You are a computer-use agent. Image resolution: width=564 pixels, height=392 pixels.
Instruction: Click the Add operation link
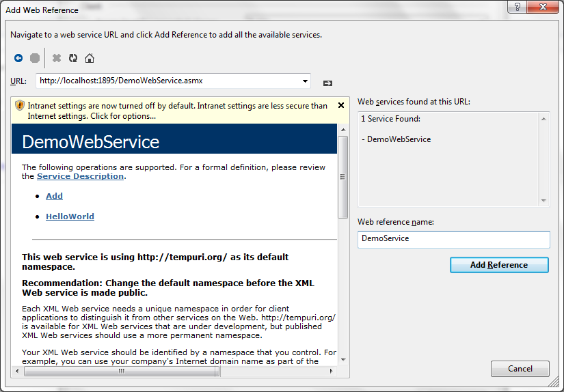tap(54, 196)
